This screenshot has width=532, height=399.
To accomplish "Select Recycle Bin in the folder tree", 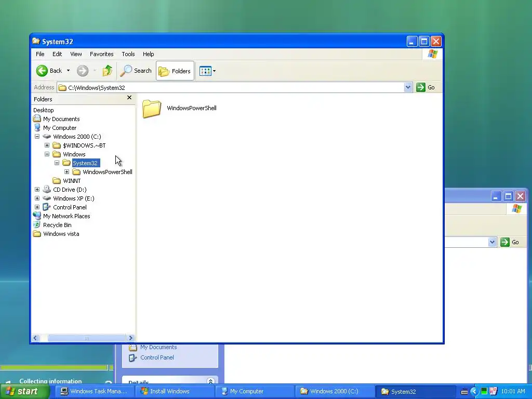I will tap(57, 224).
